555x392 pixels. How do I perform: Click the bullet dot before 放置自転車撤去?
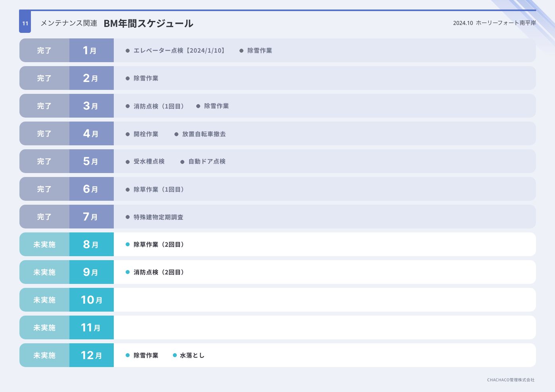coord(176,134)
